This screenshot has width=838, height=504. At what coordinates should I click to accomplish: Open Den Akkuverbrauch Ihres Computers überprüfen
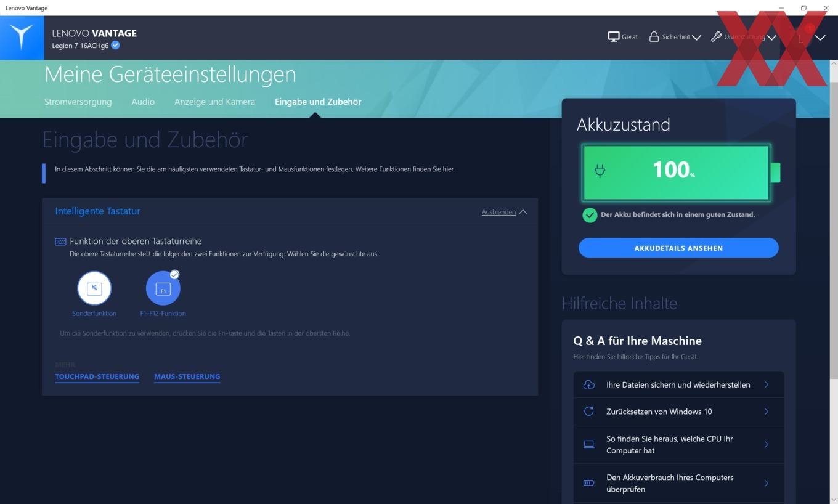(678, 483)
